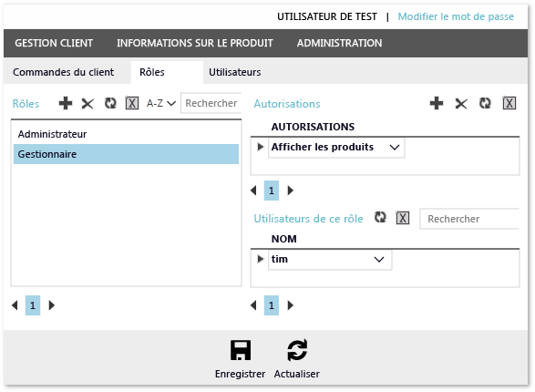Click the Rôles Rechercher search field
535x392 pixels.
[211, 103]
